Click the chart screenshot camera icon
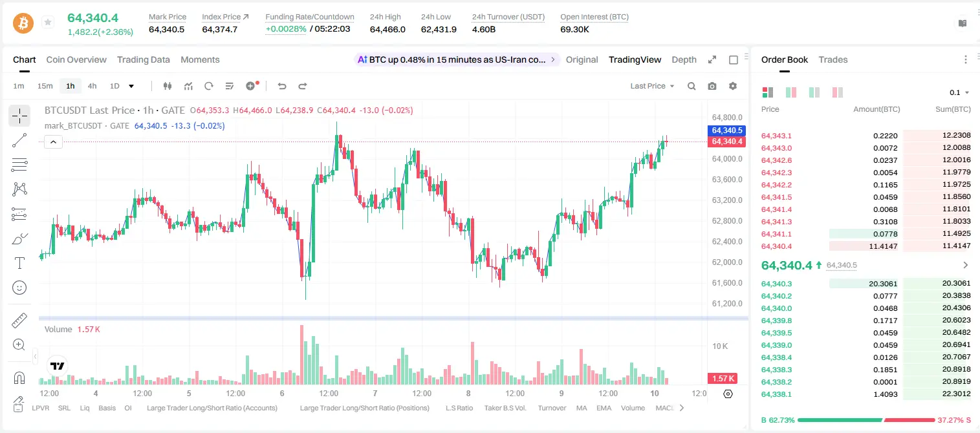The height and width of the screenshot is (433, 980). (712, 86)
